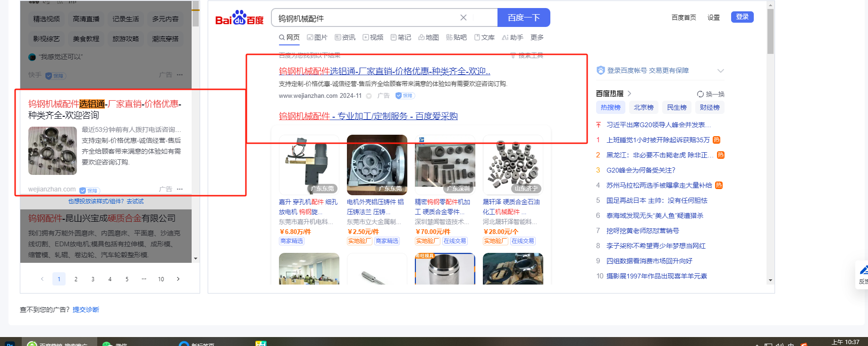The width and height of the screenshot is (868, 346).
Task: Open the 百度首页 link
Action: pyautogui.click(x=684, y=17)
